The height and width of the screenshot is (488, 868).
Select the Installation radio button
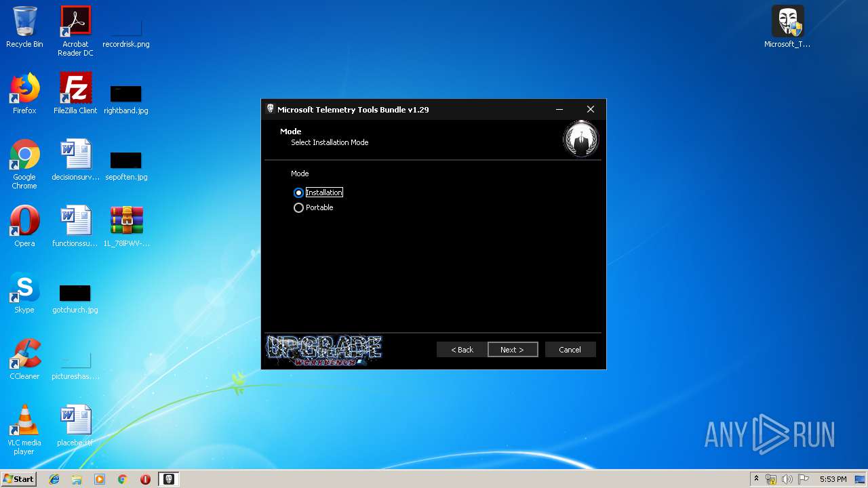298,192
